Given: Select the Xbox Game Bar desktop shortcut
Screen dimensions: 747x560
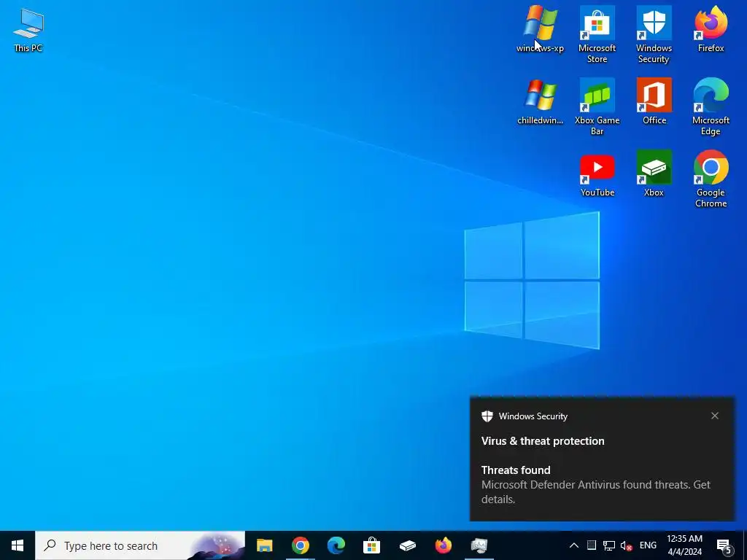Looking at the screenshot, I should coord(597,107).
